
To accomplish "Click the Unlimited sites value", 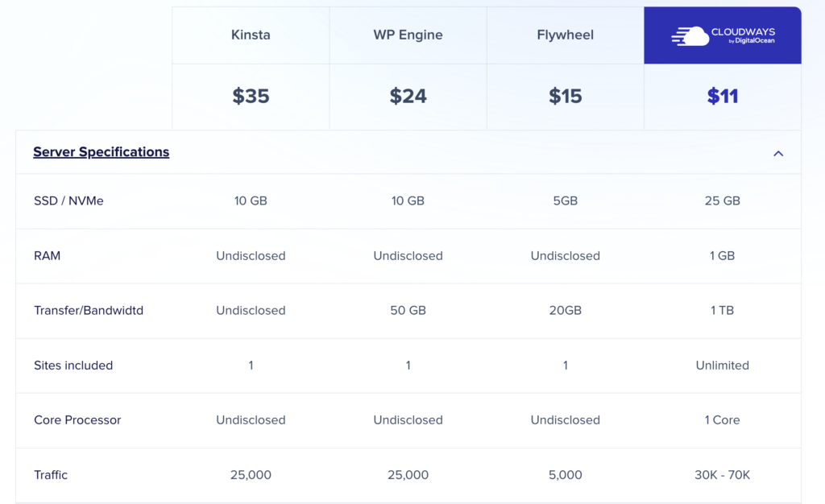I will (723, 366).
